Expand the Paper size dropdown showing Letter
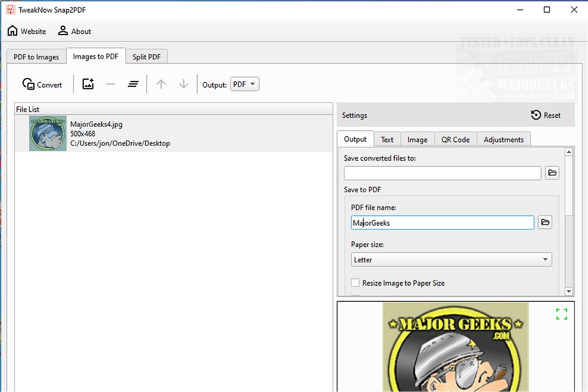588x392 pixels. pyautogui.click(x=451, y=259)
